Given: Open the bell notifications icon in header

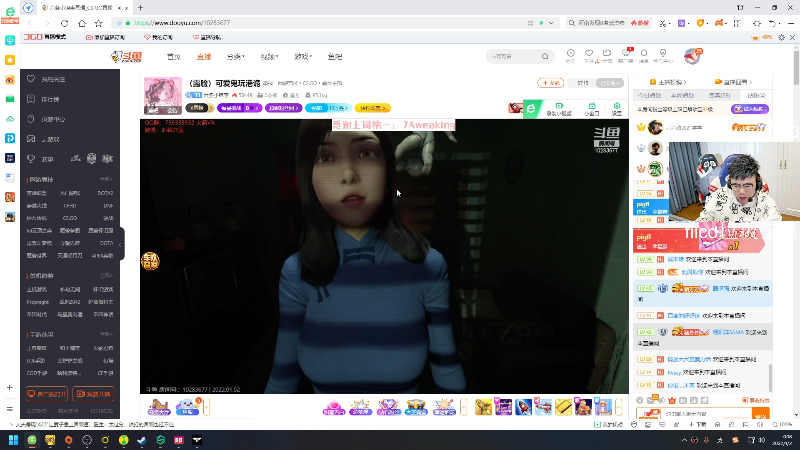Looking at the screenshot, I should coord(644,53).
